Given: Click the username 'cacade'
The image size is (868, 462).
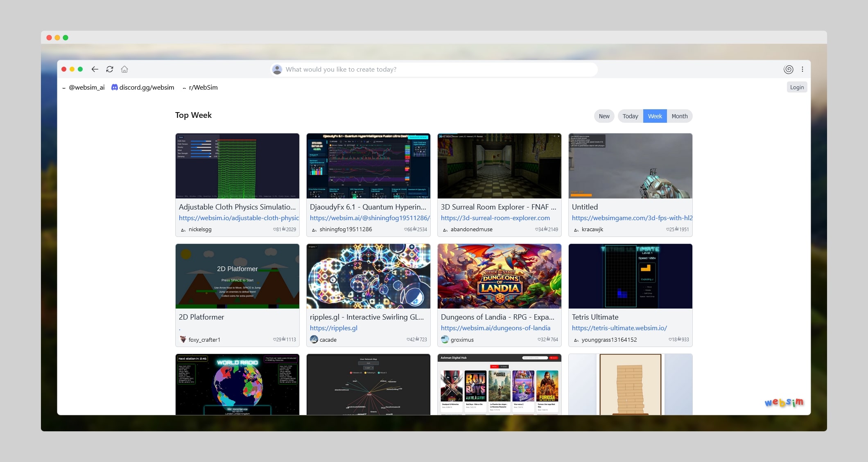Looking at the screenshot, I should coord(328,340).
